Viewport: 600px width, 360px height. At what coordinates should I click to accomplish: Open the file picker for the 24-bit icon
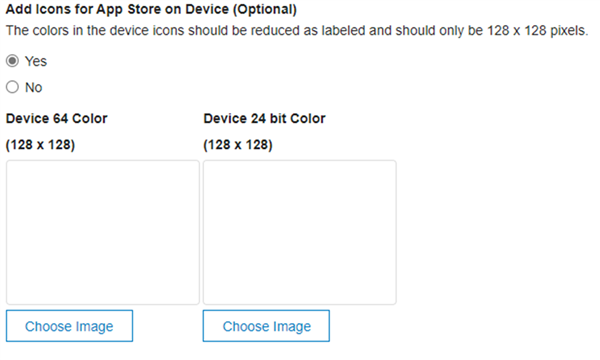pyautogui.click(x=266, y=326)
